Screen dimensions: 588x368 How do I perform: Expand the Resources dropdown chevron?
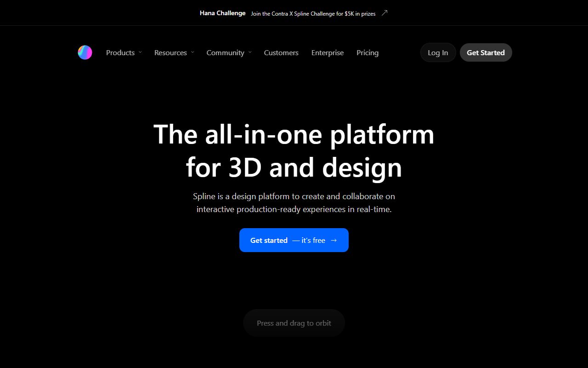point(192,52)
